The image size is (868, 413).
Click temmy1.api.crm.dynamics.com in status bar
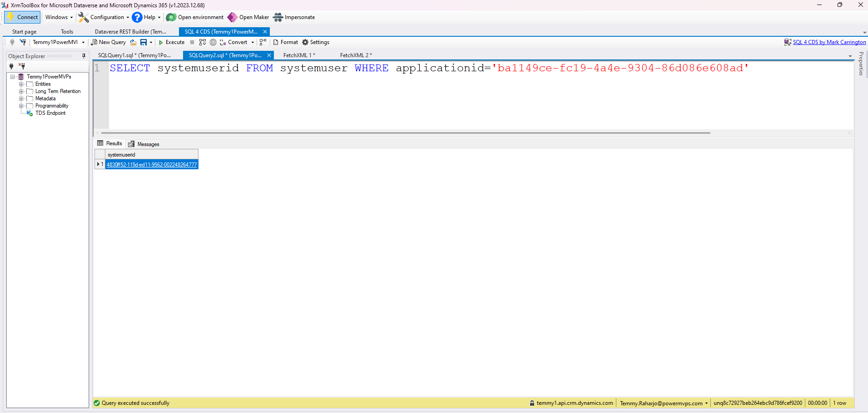(575, 403)
